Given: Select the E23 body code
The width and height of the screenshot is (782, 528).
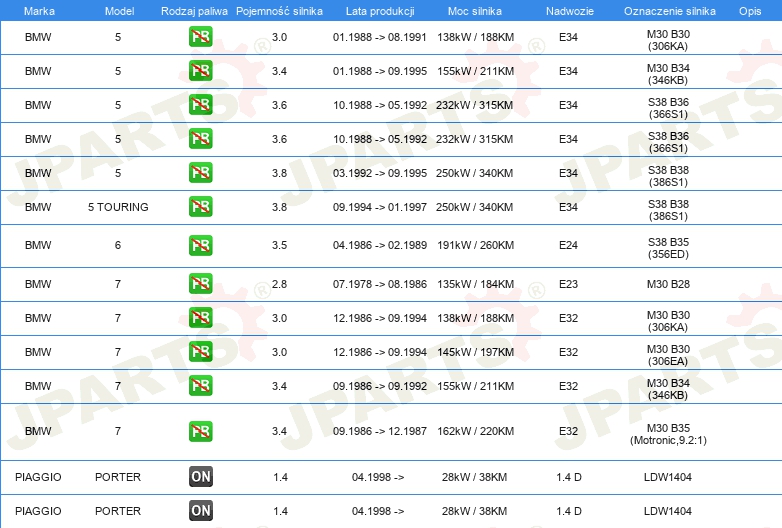Looking at the screenshot, I should pos(568,284).
